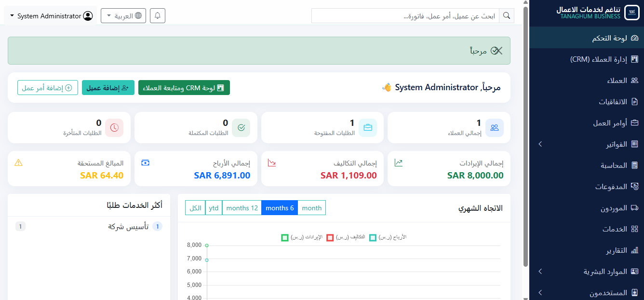Click the Tanaghum Business logo icon

[x=631, y=13]
